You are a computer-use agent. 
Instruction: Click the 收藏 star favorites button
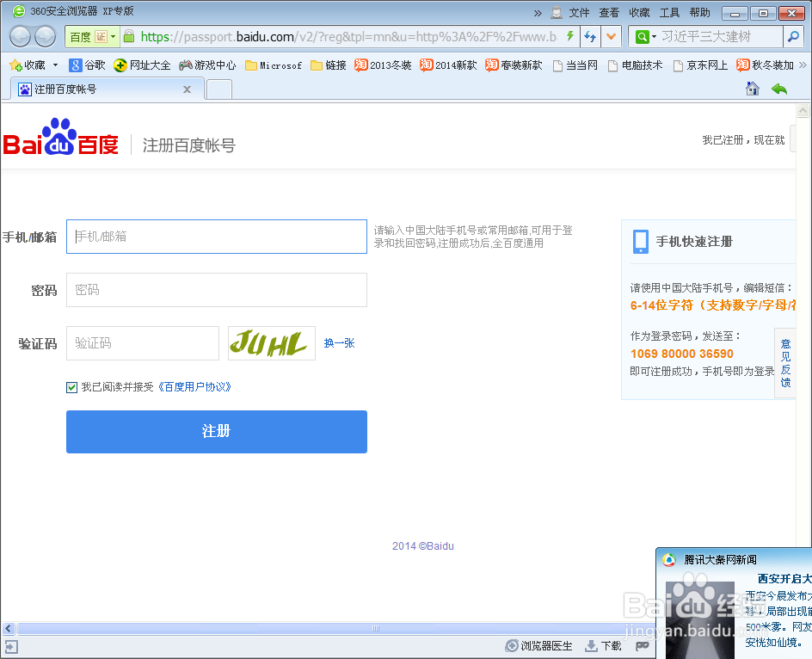pyautogui.click(x=27, y=65)
